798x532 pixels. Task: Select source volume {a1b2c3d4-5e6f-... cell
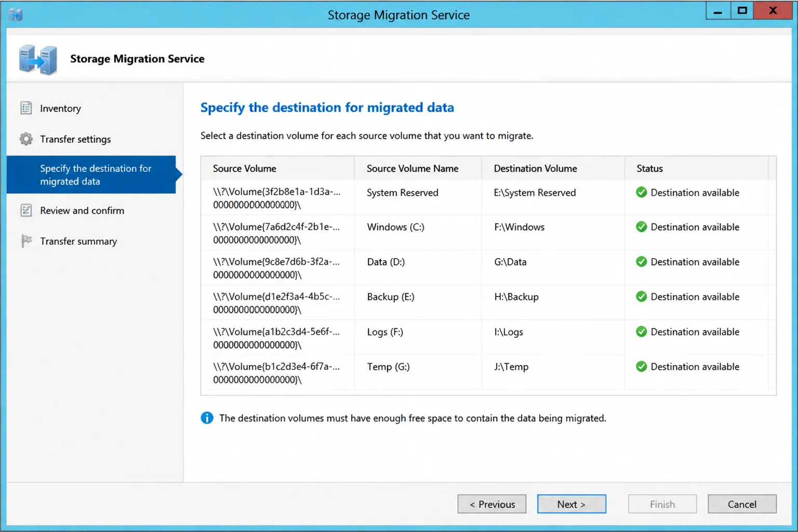[x=277, y=337]
